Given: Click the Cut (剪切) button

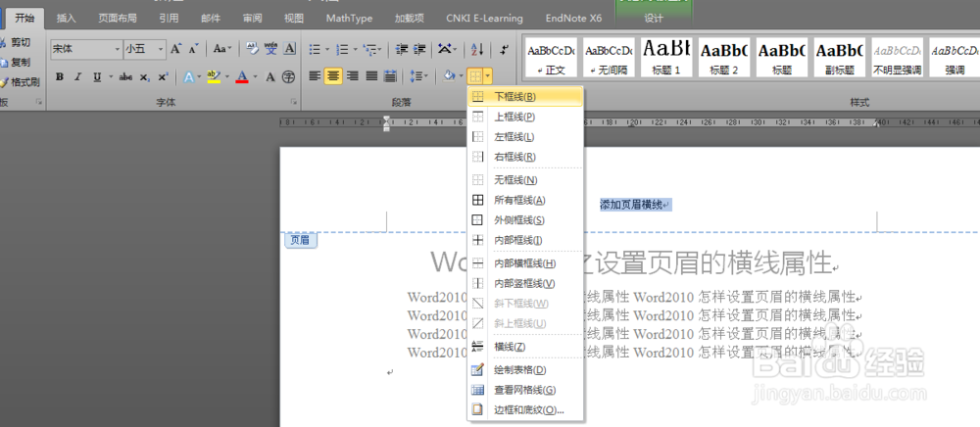Looking at the screenshot, I should 15,42.
